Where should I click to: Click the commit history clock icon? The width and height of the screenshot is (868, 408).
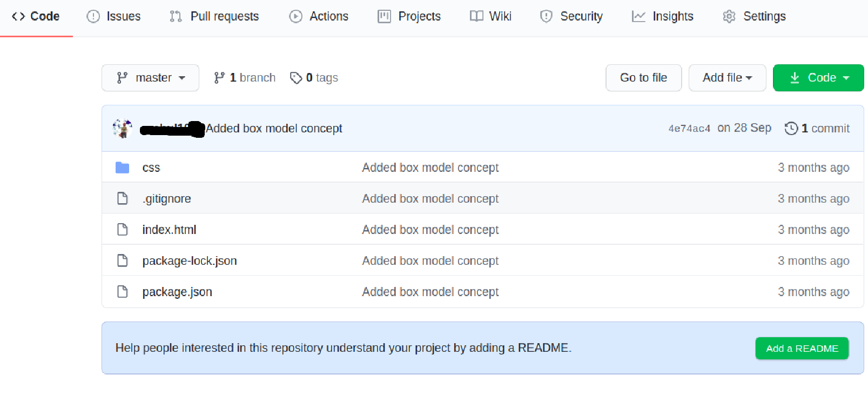(791, 128)
